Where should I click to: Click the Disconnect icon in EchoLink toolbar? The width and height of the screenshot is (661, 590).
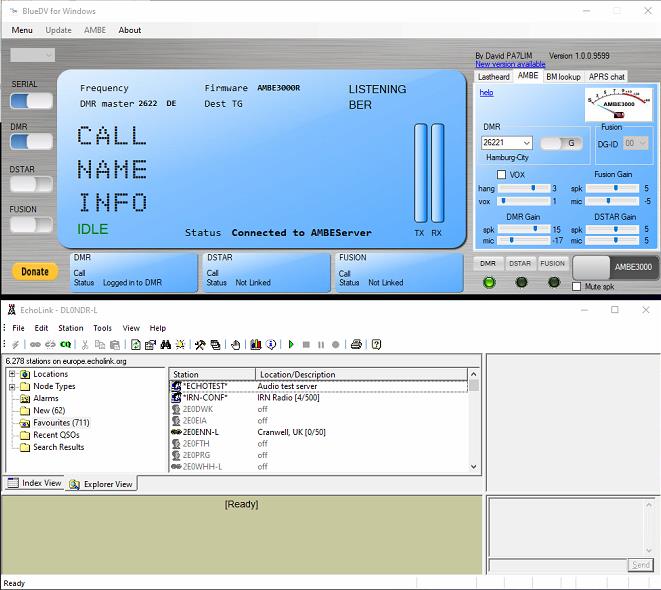click(x=50, y=345)
